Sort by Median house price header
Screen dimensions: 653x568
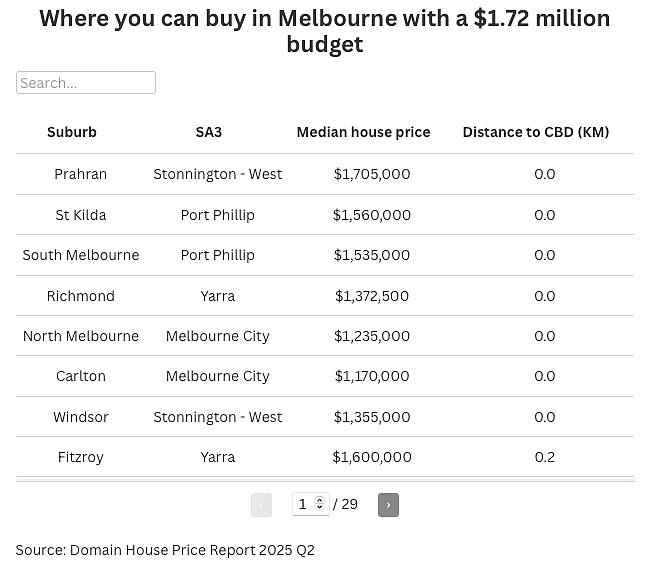click(x=363, y=132)
